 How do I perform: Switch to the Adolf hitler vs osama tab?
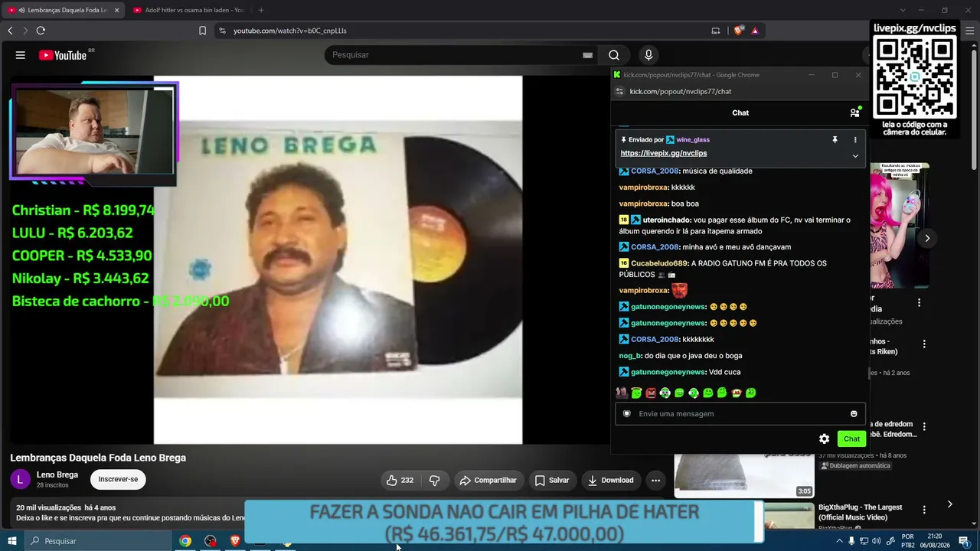click(x=188, y=10)
